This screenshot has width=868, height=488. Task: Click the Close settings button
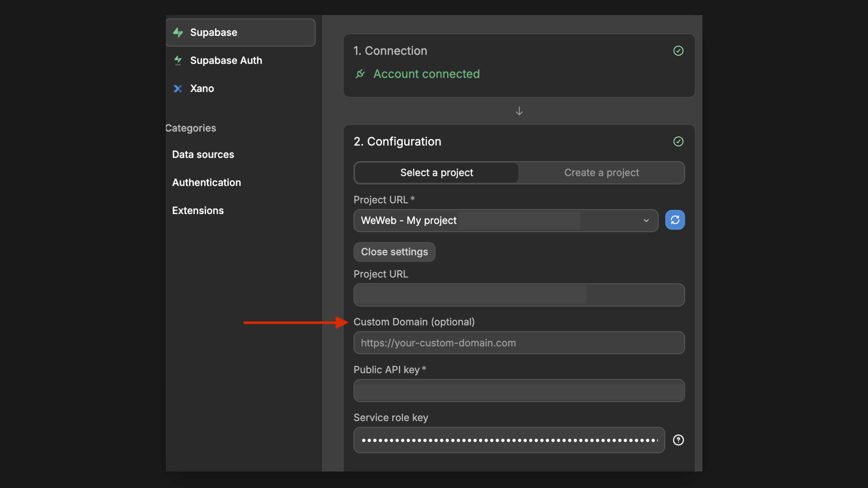point(394,252)
